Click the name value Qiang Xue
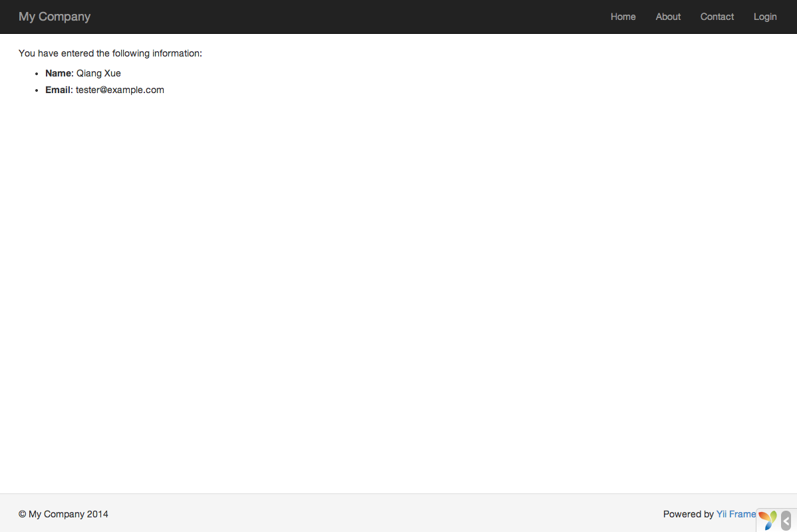The width and height of the screenshot is (797, 532). [98, 73]
